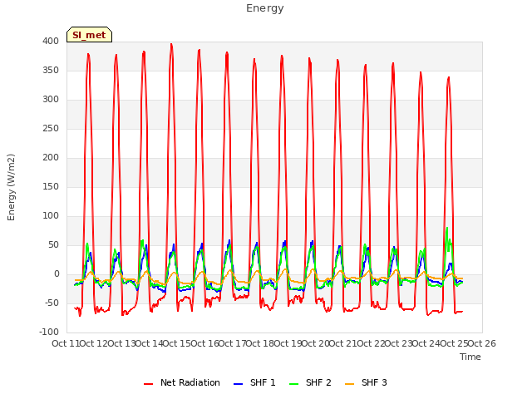This screenshot has height=399, width=532.
Task: Click the Oct 26 x-axis tick label
Action: coord(482,343)
